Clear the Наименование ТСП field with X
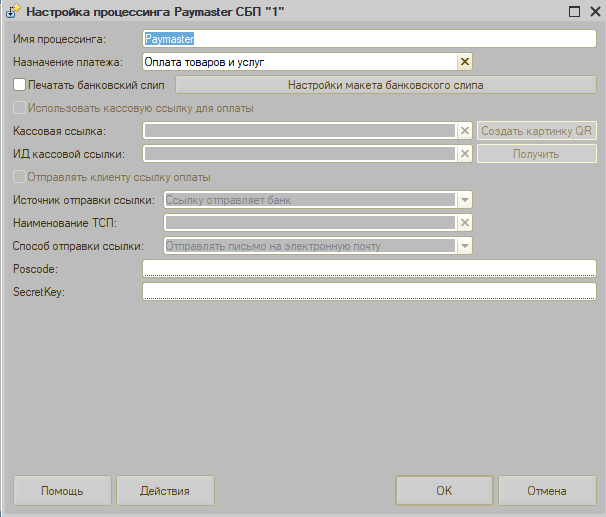The image size is (606, 517). pyautogui.click(x=464, y=222)
